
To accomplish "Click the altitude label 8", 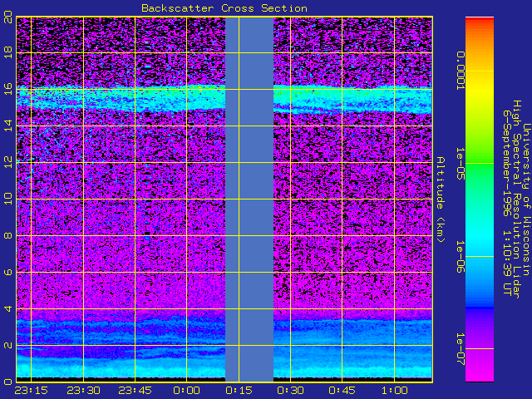I will point(8,235).
